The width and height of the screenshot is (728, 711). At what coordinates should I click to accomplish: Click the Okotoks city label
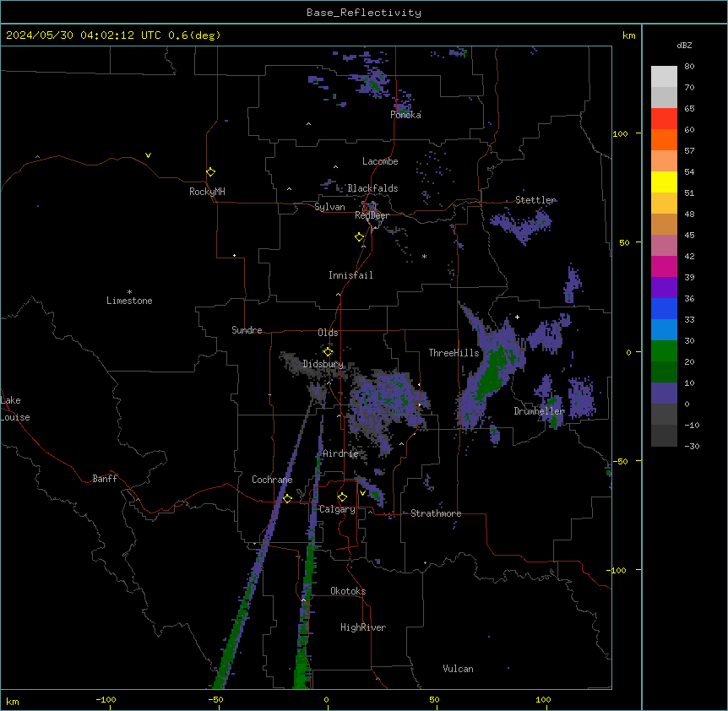(348, 591)
